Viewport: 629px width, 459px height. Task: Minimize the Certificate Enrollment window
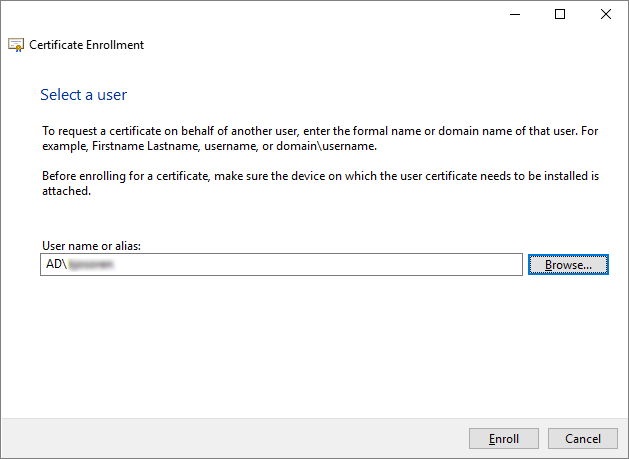514,14
